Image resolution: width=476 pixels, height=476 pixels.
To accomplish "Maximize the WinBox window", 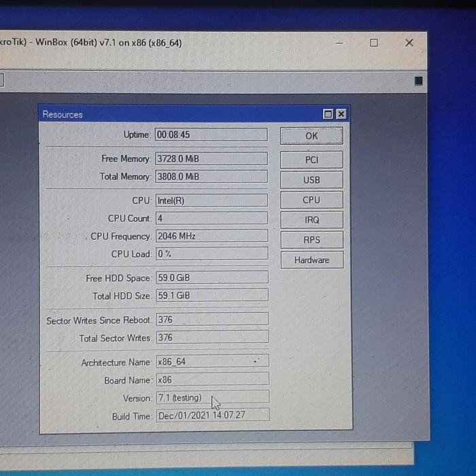I will click(x=374, y=43).
